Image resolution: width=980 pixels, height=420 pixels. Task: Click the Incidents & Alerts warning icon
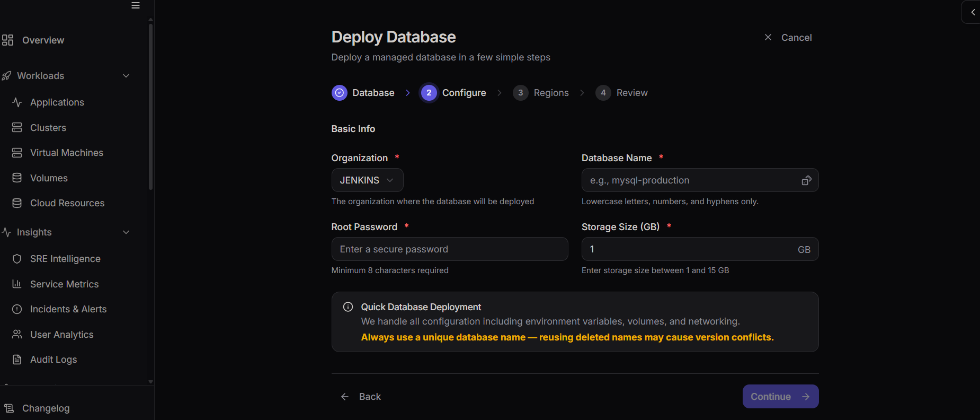pyautogui.click(x=17, y=309)
